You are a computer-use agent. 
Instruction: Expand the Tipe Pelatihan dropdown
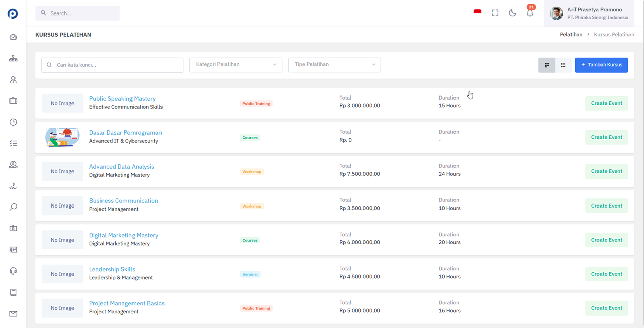tap(334, 65)
